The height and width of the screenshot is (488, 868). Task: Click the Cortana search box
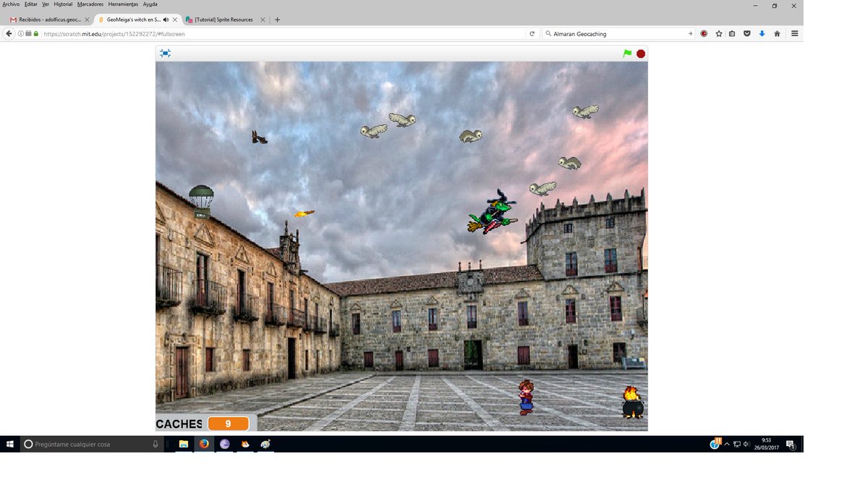tap(93, 444)
